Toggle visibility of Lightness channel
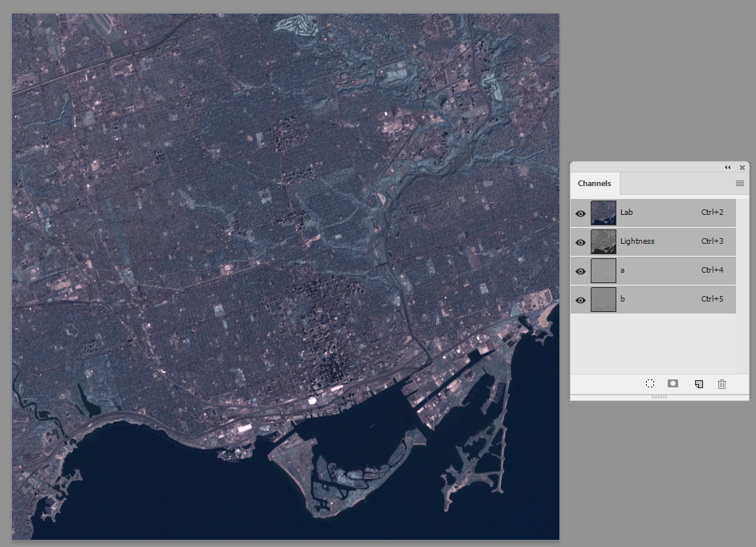This screenshot has height=547, width=756. [x=580, y=242]
